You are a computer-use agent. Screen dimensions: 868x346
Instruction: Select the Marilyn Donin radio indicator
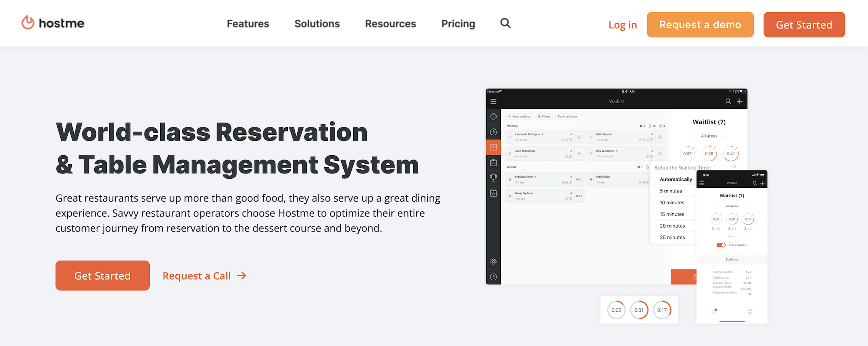[510, 179]
